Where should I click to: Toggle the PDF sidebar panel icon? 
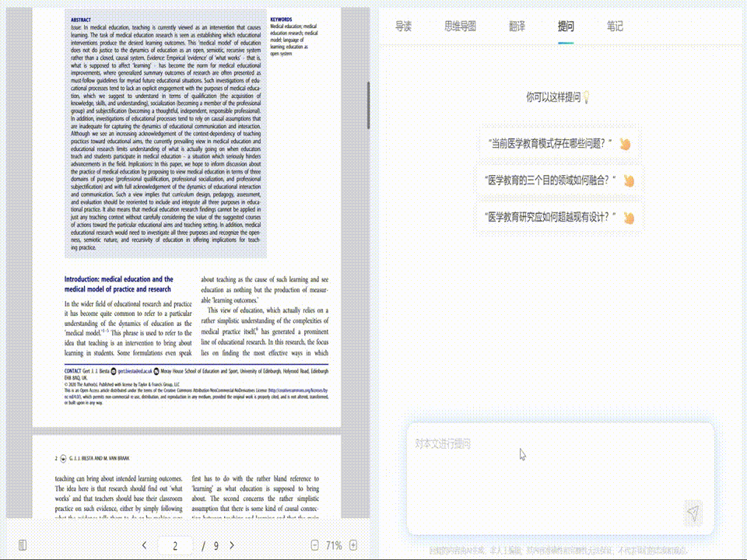point(23,545)
